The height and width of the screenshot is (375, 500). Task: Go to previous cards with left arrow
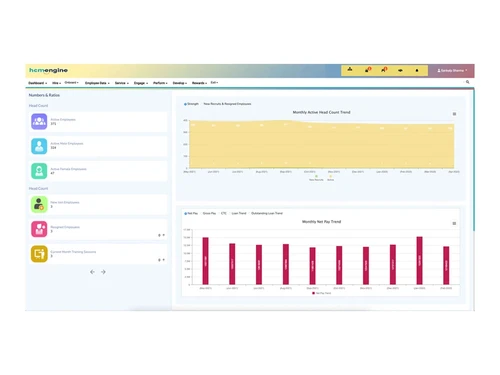pos(92,272)
